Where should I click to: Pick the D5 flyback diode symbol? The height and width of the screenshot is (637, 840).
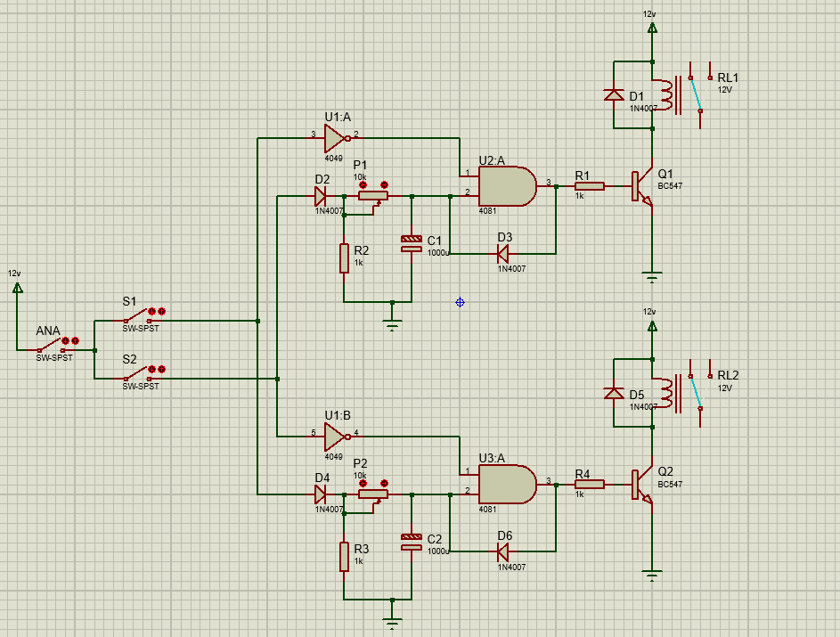point(614,394)
